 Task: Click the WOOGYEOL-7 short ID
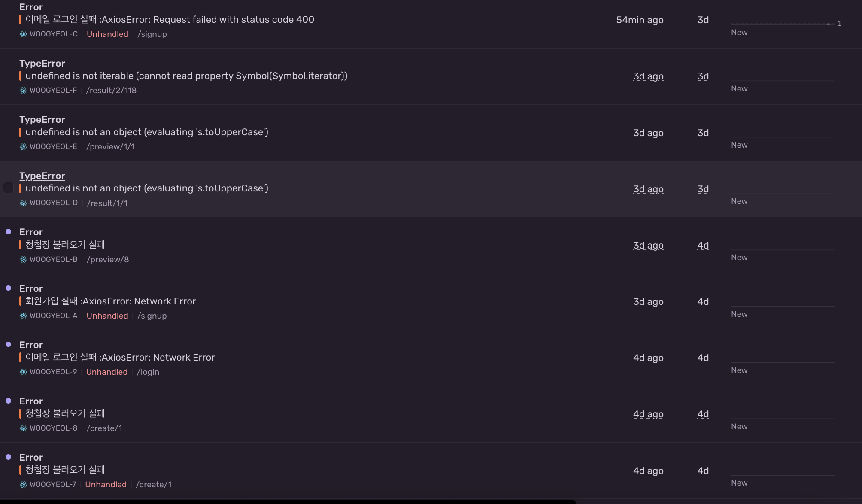pos(53,485)
